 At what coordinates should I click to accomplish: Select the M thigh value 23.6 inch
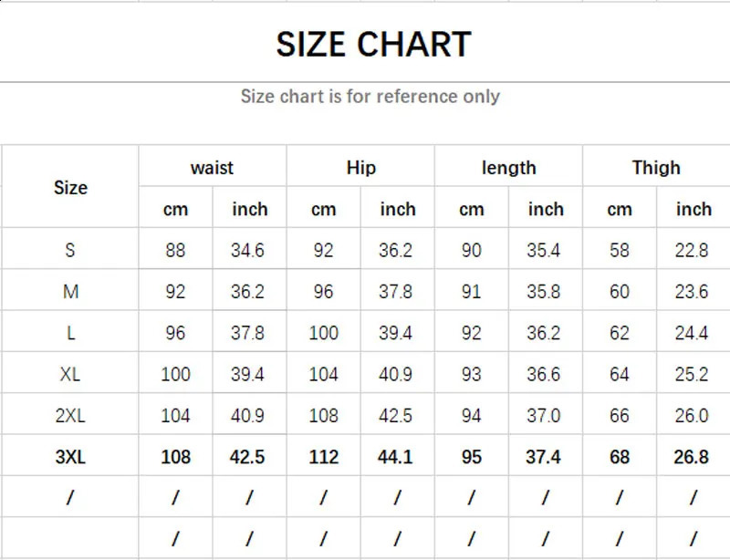click(x=691, y=292)
